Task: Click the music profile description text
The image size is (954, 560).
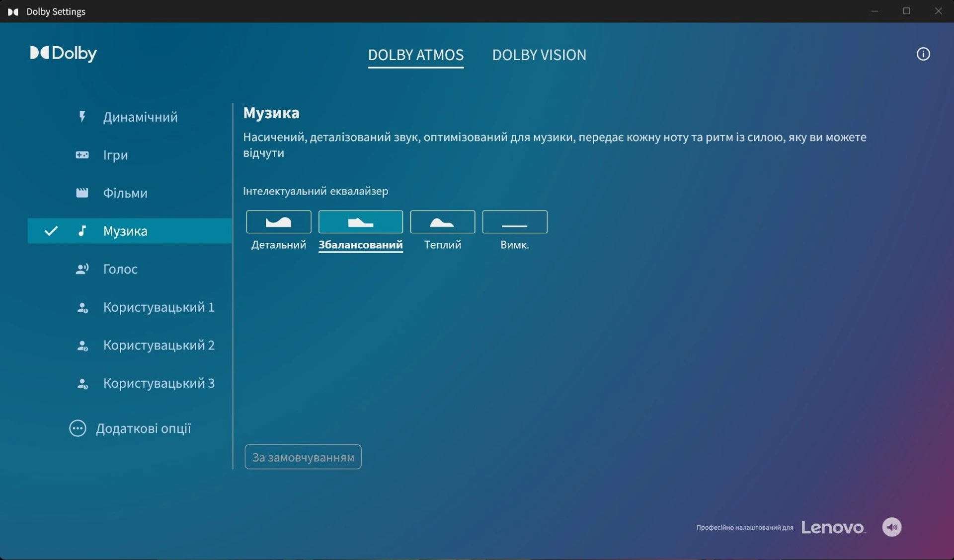Action: tap(555, 145)
